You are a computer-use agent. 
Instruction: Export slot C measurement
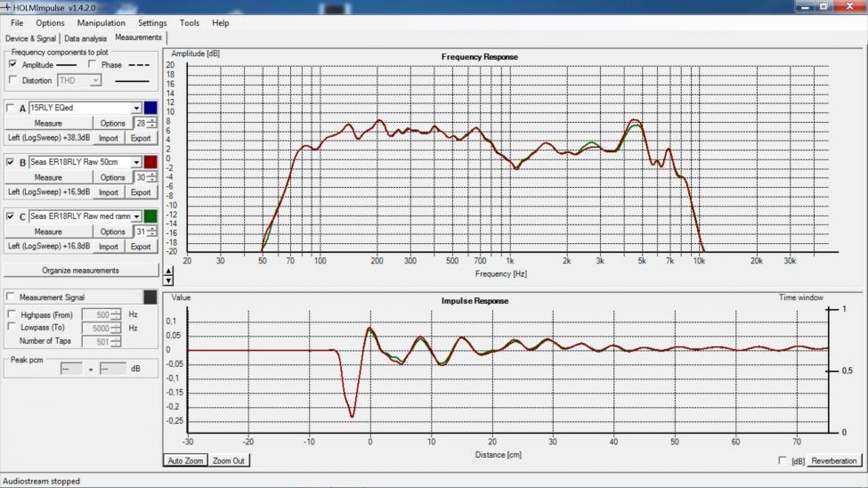tap(141, 247)
